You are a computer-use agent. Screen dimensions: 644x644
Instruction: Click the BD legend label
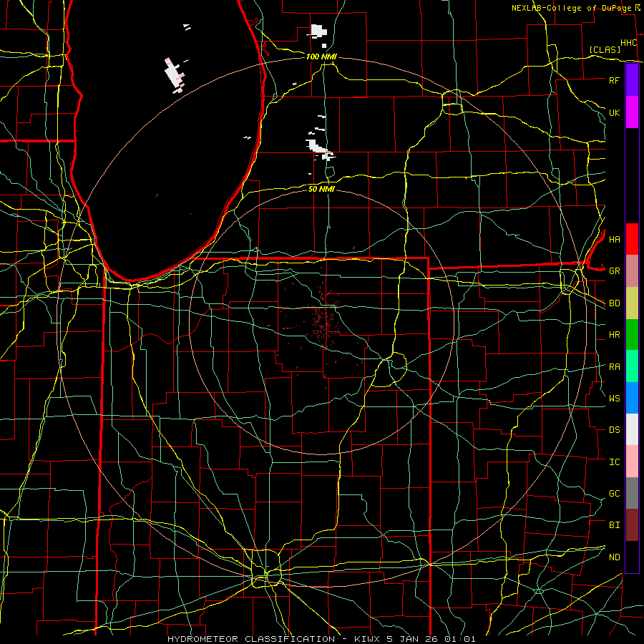point(614,303)
